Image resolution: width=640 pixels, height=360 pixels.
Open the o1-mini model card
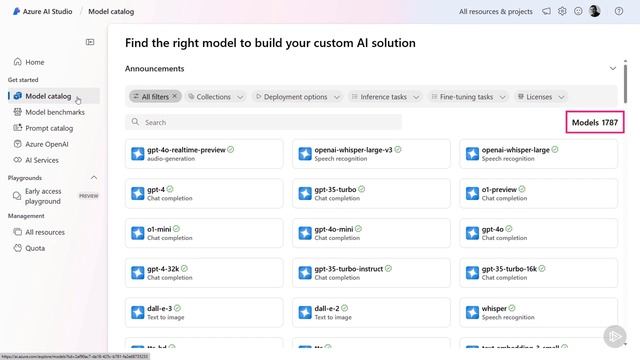[x=204, y=233]
